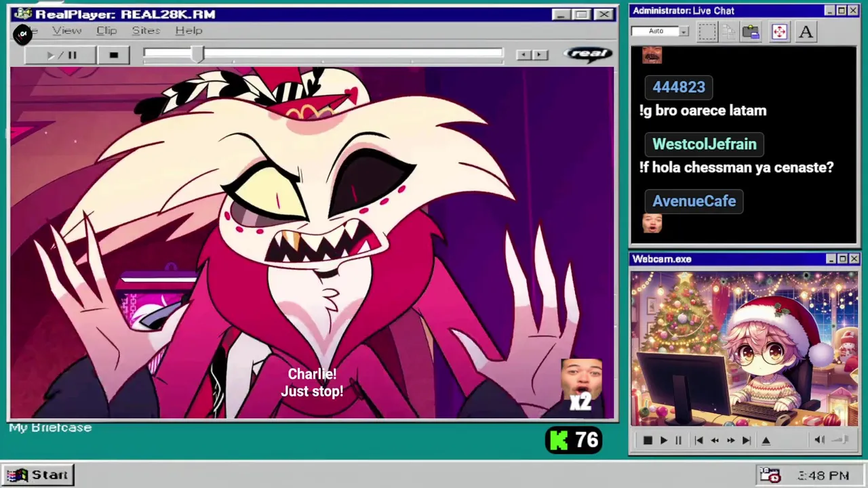Open the Start menu

point(38,475)
